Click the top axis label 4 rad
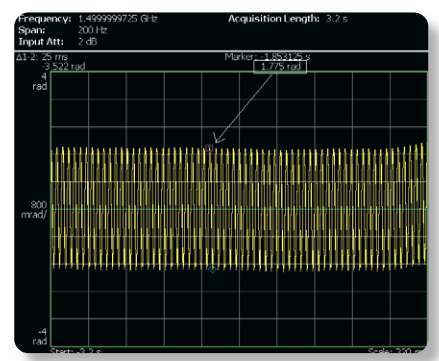439x361 pixels. pyautogui.click(x=40, y=81)
